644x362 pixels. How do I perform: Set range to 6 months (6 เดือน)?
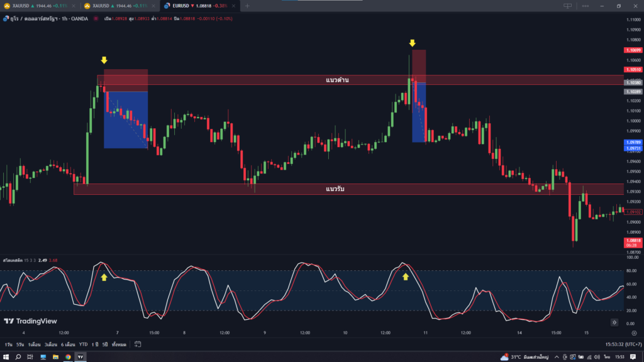pyautogui.click(x=68, y=344)
